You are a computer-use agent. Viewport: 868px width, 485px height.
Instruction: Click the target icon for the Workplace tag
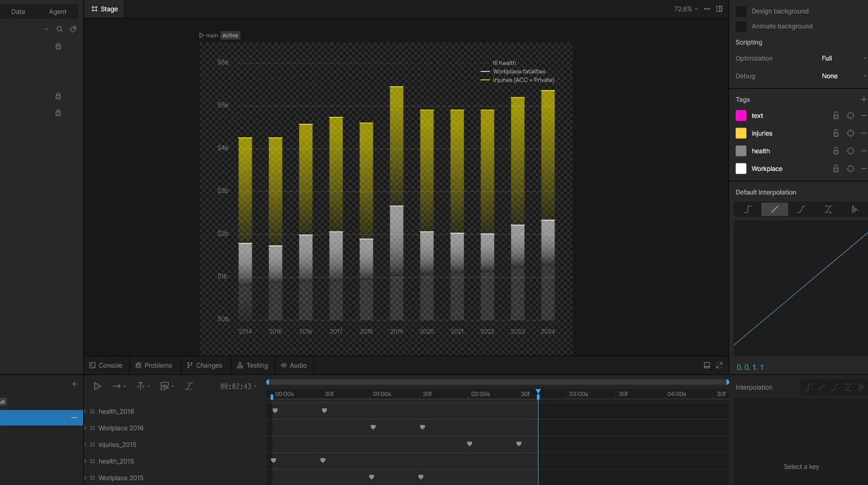point(850,169)
